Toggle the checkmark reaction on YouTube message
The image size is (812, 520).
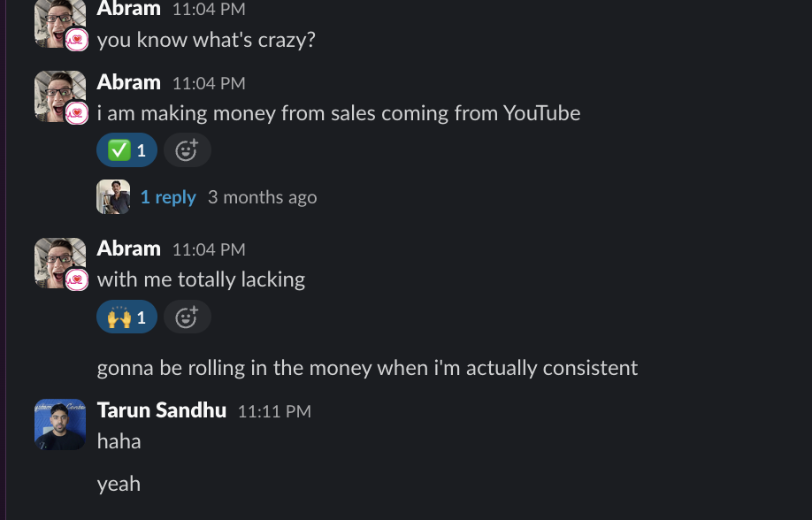(126, 150)
